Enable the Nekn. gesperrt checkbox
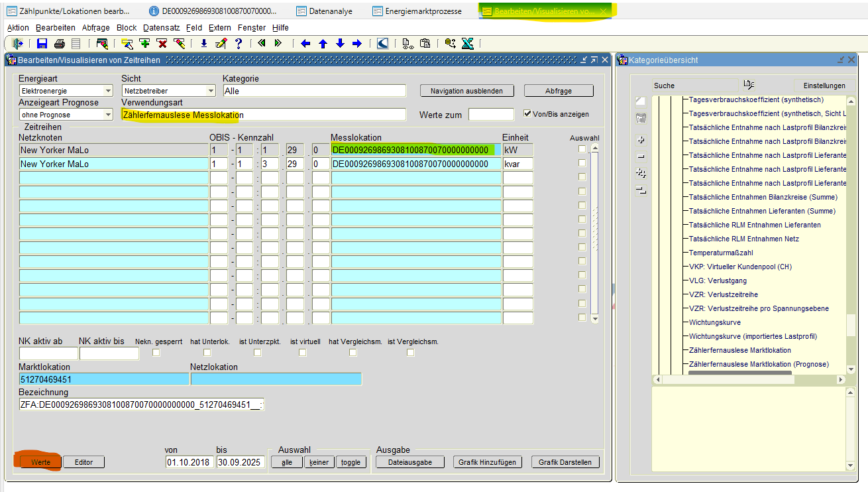Image resolution: width=868 pixels, height=492 pixels. (156, 353)
